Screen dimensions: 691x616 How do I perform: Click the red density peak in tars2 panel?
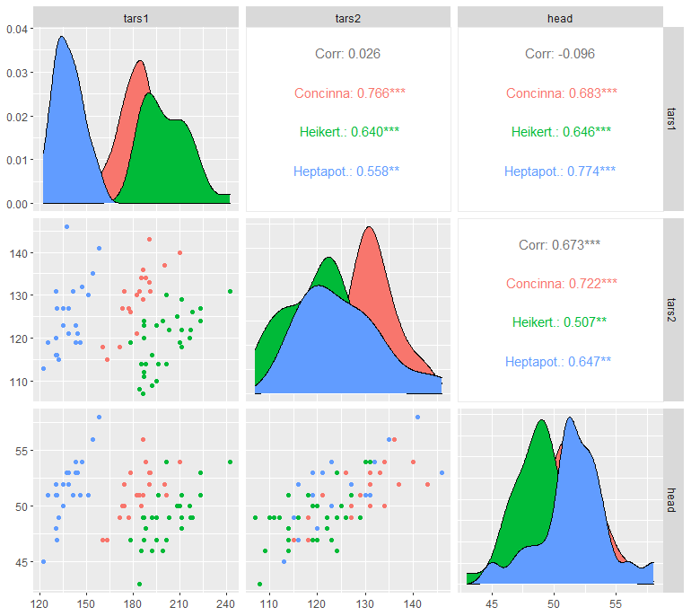pos(369,230)
